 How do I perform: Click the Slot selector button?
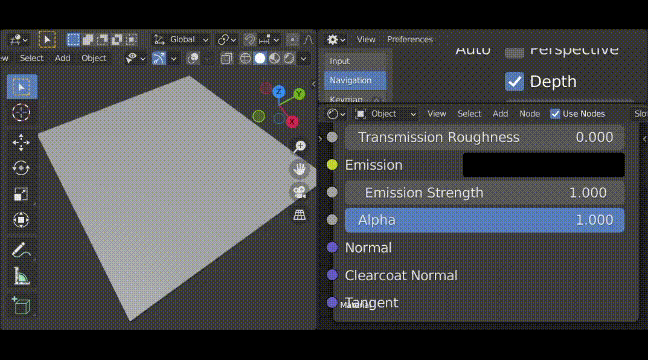[640, 114]
